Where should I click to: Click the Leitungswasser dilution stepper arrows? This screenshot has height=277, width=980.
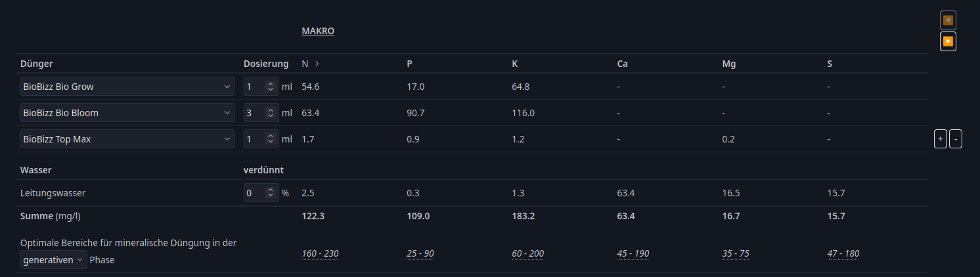click(x=270, y=193)
